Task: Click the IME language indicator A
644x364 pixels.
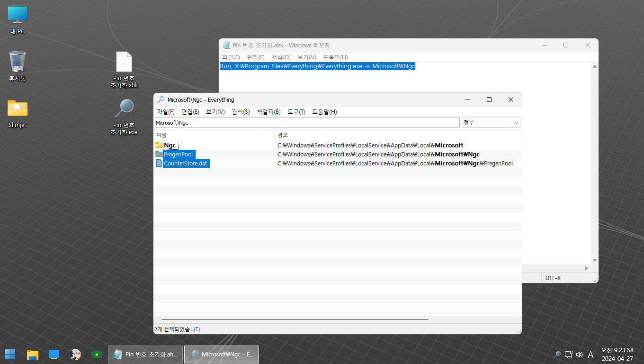Action: 590,354
